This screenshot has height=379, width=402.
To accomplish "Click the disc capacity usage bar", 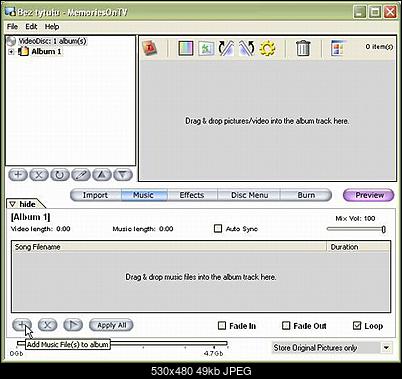I will (x=122, y=343).
